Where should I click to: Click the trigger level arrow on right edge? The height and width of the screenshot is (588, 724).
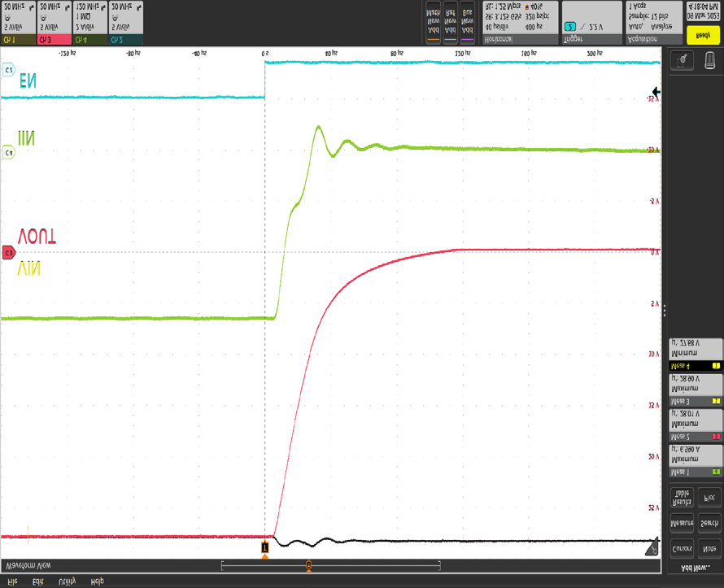pos(656,92)
